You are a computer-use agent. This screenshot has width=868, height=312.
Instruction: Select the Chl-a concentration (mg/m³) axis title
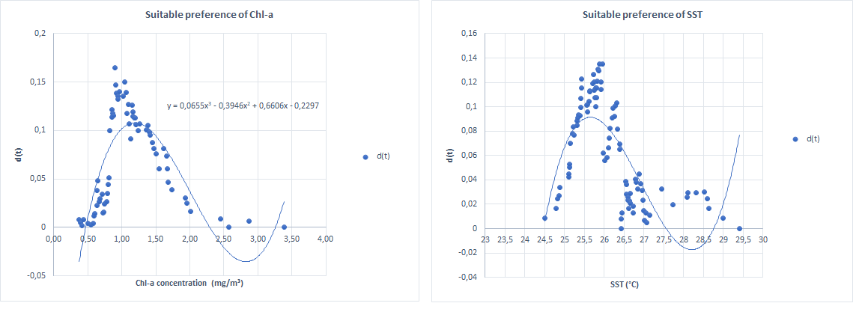click(x=190, y=284)
